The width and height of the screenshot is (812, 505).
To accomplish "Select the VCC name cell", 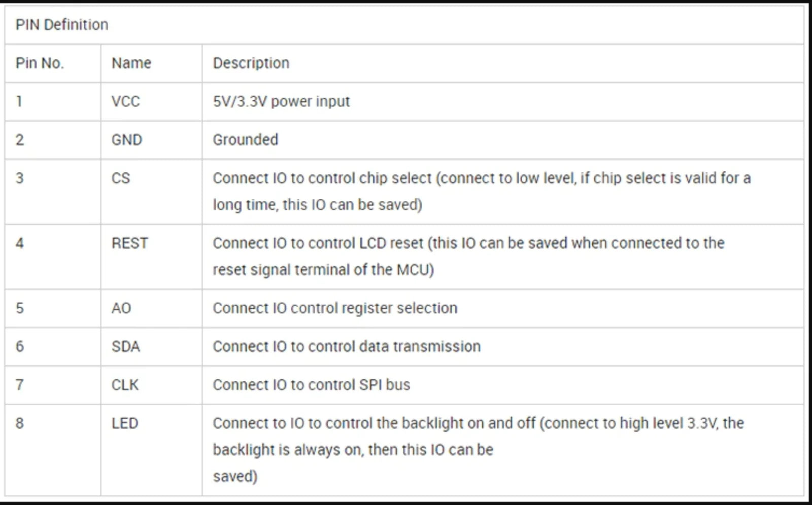I will (x=125, y=101).
